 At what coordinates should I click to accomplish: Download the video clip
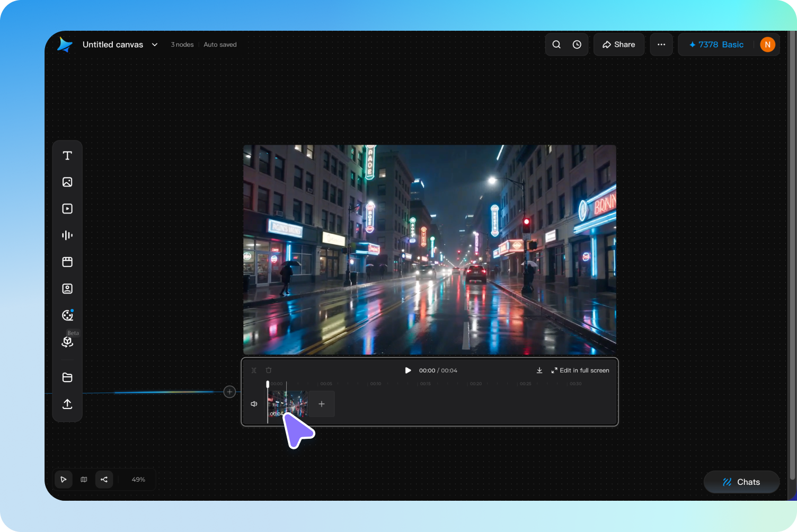[x=539, y=370]
